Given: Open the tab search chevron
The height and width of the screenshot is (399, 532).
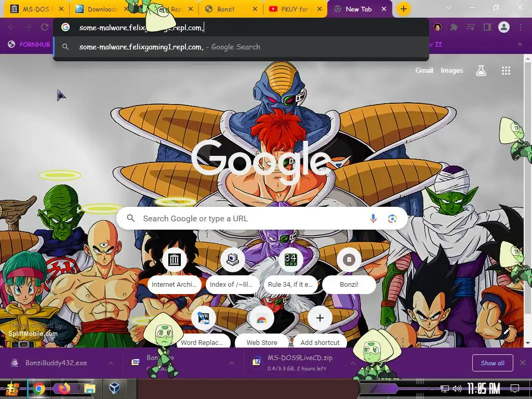Looking at the screenshot, I should click(448, 7).
